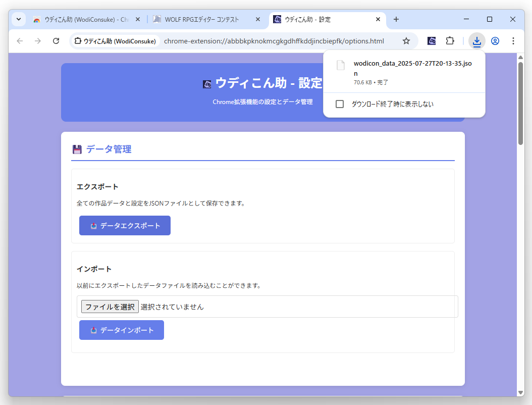The height and width of the screenshot is (405, 532).
Task: Open the Chrome three-dot menu
Action: click(513, 41)
